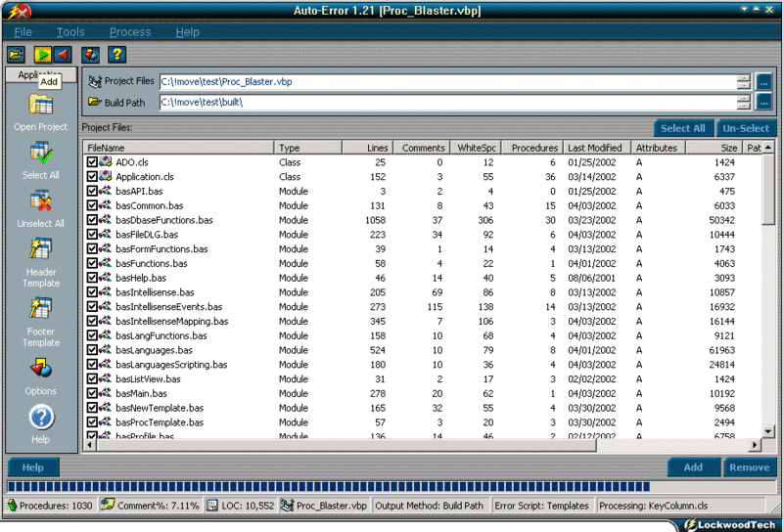This screenshot has height=532, width=783.
Task: Click the Un-Select button
Action: point(746,128)
